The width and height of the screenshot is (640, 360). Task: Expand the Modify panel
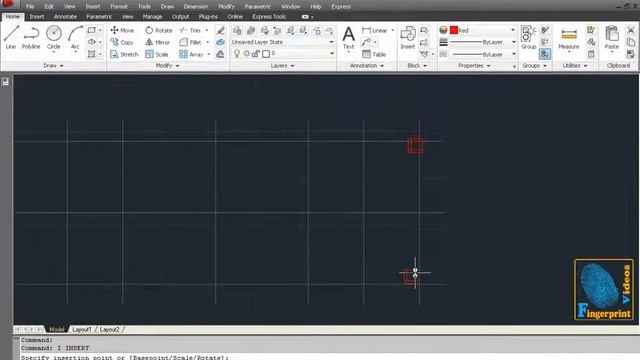click(x=168, y=65)
